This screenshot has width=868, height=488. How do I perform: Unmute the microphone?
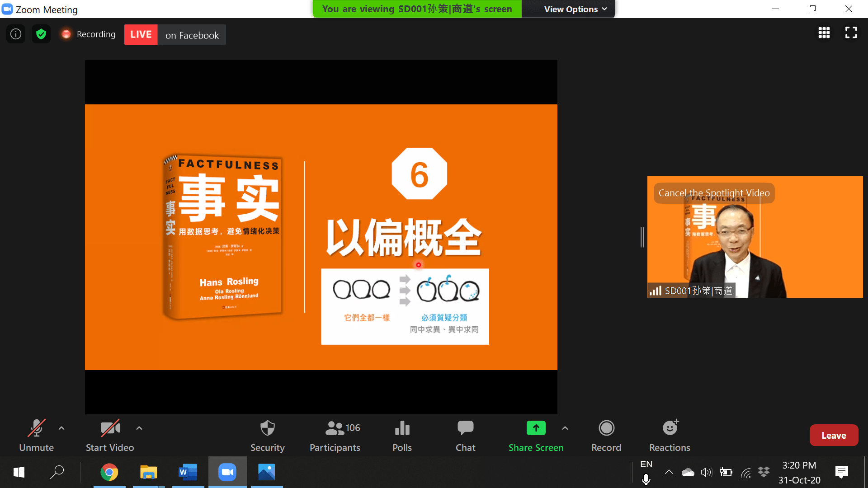[36, 436]
